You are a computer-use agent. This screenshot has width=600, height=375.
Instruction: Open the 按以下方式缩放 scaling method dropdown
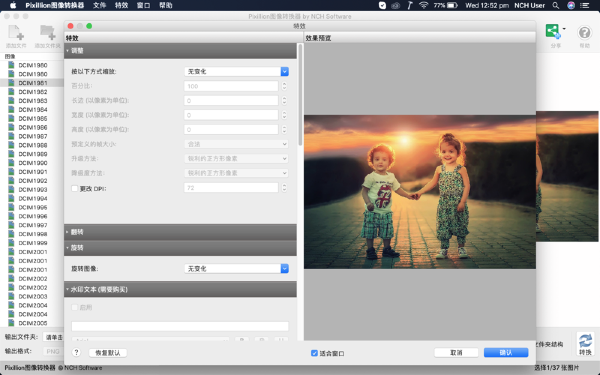[x=236, y=72]
